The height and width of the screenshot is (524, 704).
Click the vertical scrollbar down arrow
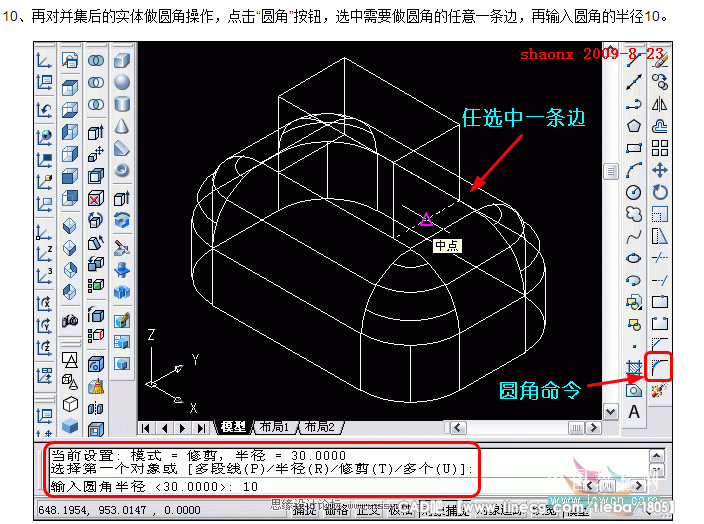pyautogui.click(x=611, y=411)
